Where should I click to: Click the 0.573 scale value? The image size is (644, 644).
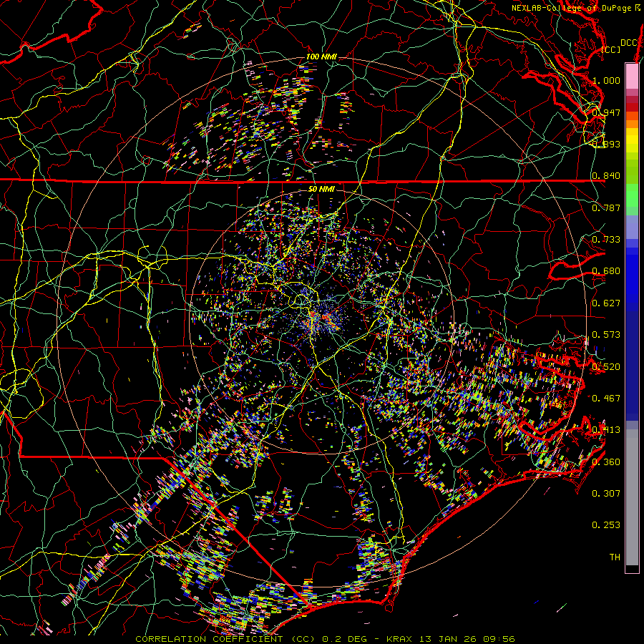[x=606, y=335]
